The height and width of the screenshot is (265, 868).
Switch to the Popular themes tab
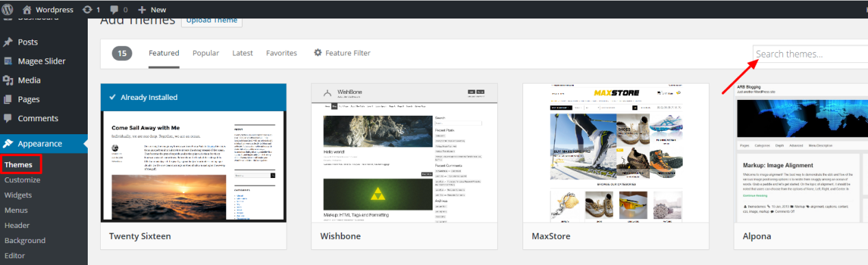(x=206, y=53)
